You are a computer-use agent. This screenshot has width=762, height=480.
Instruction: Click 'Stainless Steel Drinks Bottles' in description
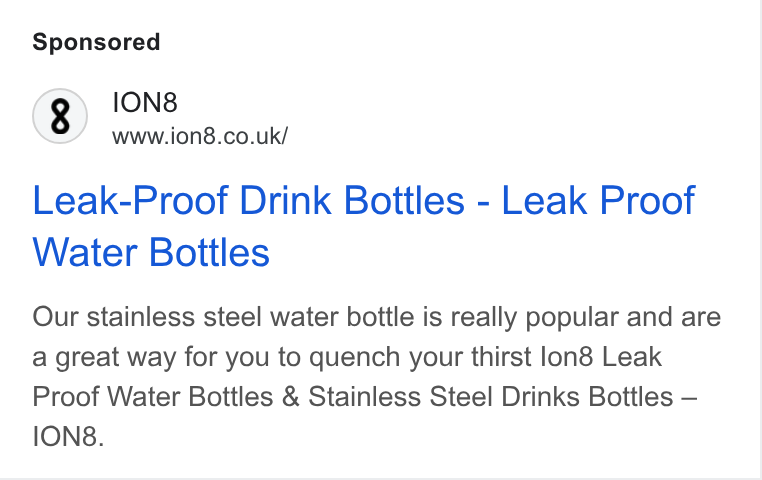pyautogui.click(x=490, y=397)
